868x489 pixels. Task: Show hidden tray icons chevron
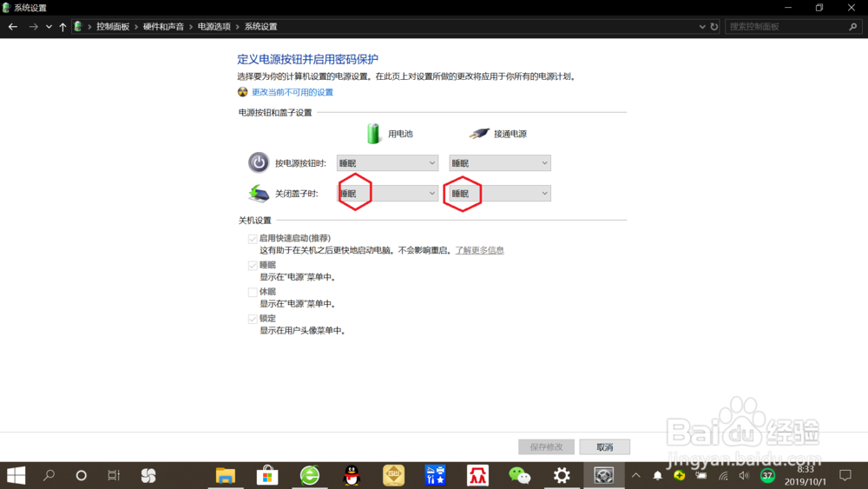636,475
